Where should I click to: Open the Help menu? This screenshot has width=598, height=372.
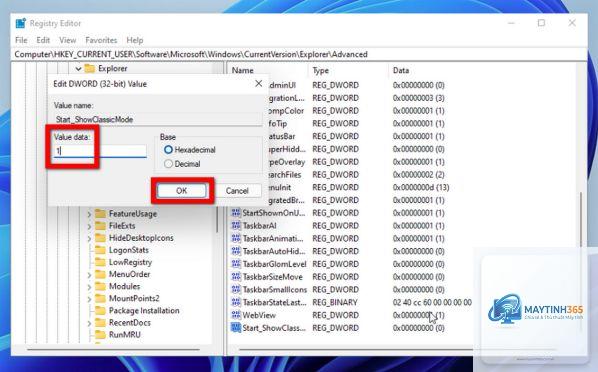click(x=135, y=40)
